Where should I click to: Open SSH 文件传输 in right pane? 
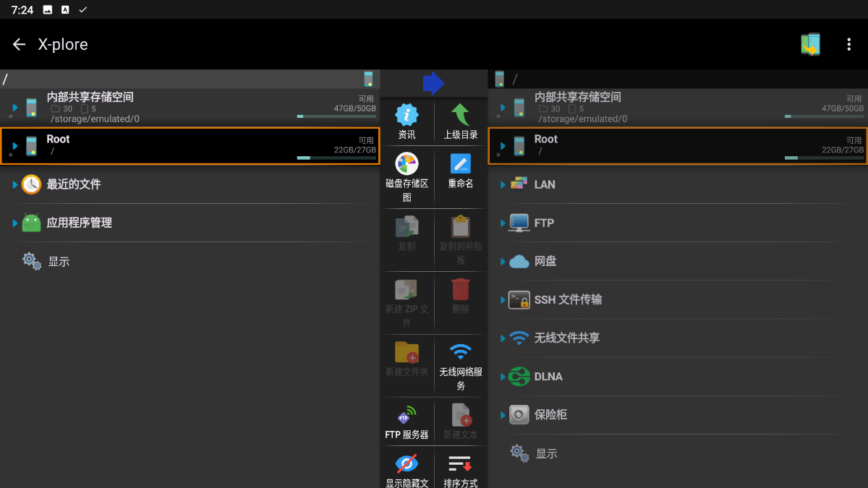coord(567,299)
